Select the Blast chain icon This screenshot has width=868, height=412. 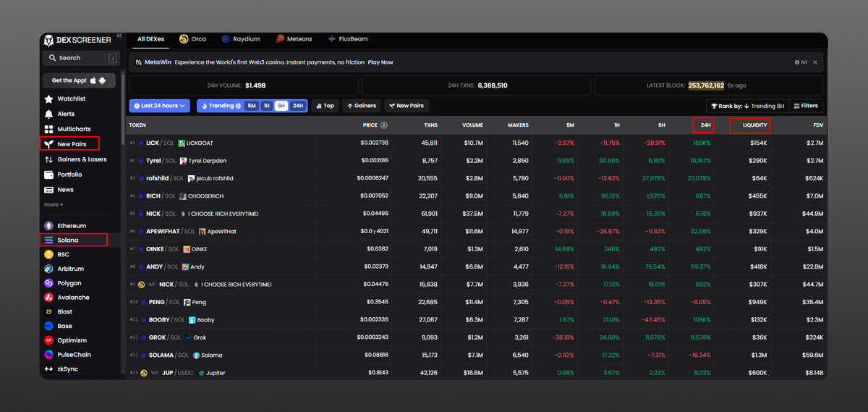point(49,311)
